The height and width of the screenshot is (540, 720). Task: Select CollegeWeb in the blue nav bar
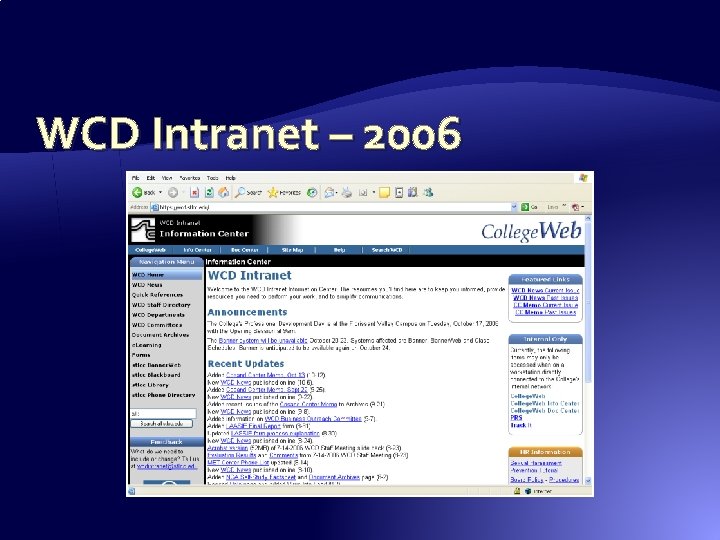pos(151,250)
